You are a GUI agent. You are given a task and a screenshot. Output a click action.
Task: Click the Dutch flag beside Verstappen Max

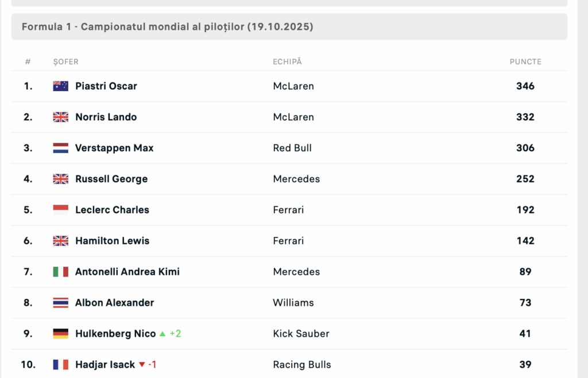pos(60,148)
